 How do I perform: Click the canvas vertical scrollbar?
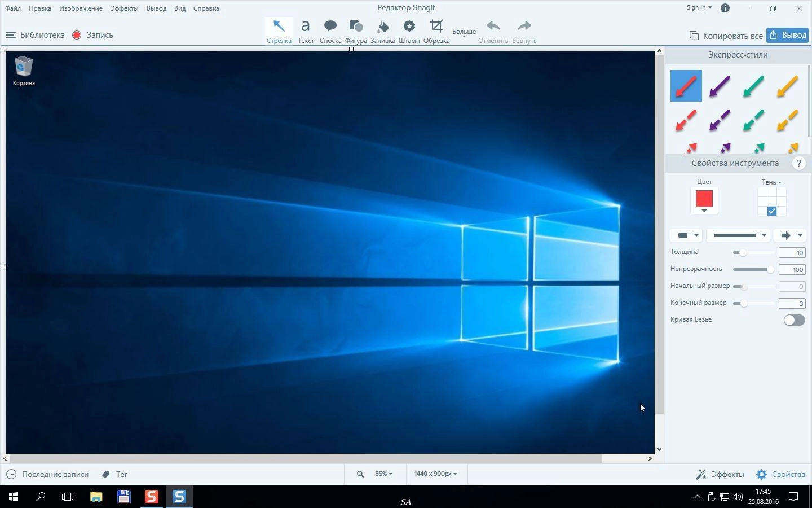[x=659, y=234]
